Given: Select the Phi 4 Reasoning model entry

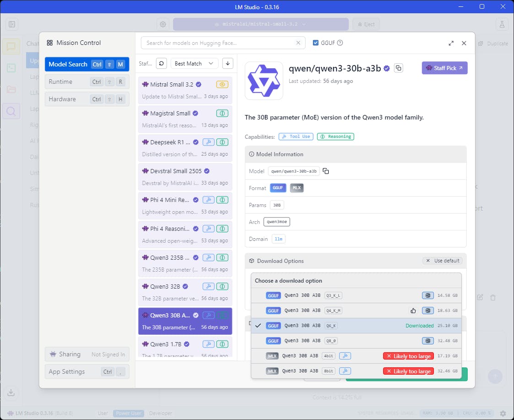Looking at the screenshot, I should click(x=185, y=235).
